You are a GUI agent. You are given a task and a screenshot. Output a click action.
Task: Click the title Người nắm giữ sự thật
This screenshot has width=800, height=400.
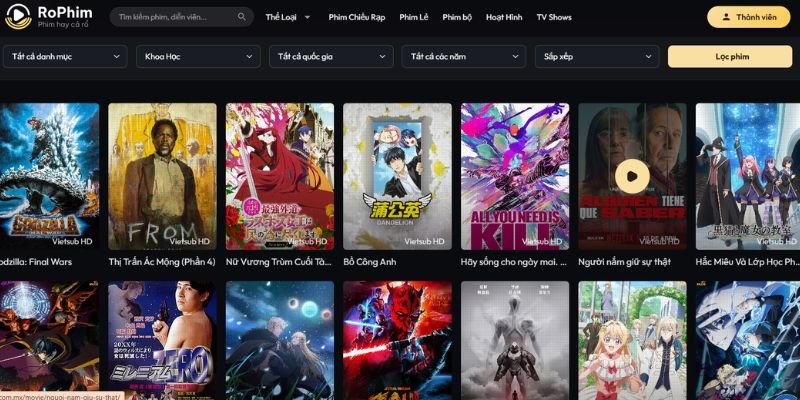pyautogui.click(x=624, y=262)
